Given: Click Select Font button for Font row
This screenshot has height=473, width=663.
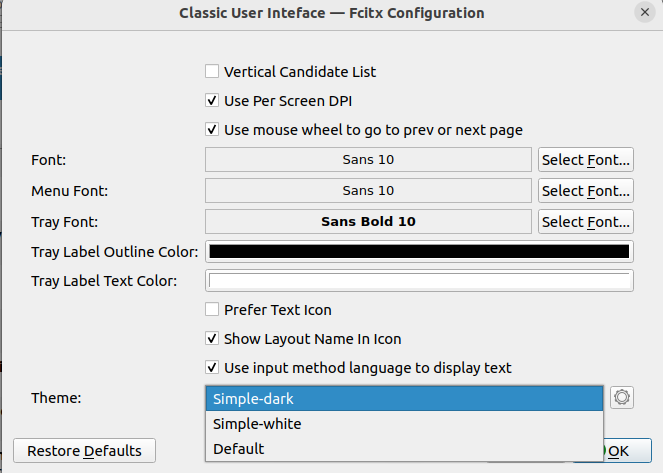Looking at the screenshot, I should (x=586, y=160).
